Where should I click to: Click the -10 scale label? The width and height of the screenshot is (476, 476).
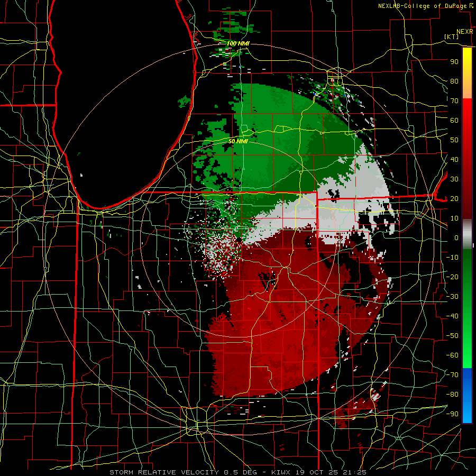pos(452,258)
